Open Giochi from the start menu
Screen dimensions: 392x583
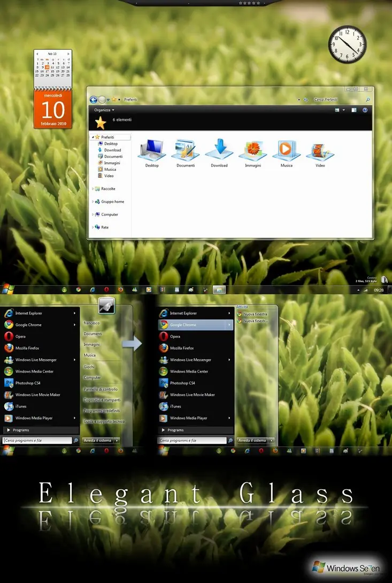point(89,367)
